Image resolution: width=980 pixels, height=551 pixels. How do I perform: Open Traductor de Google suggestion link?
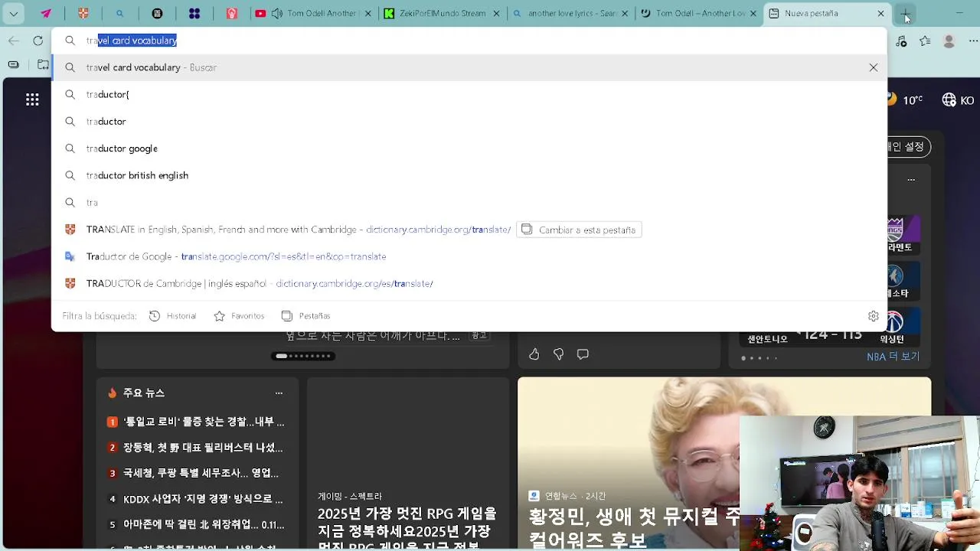click(x=469, y=256)
